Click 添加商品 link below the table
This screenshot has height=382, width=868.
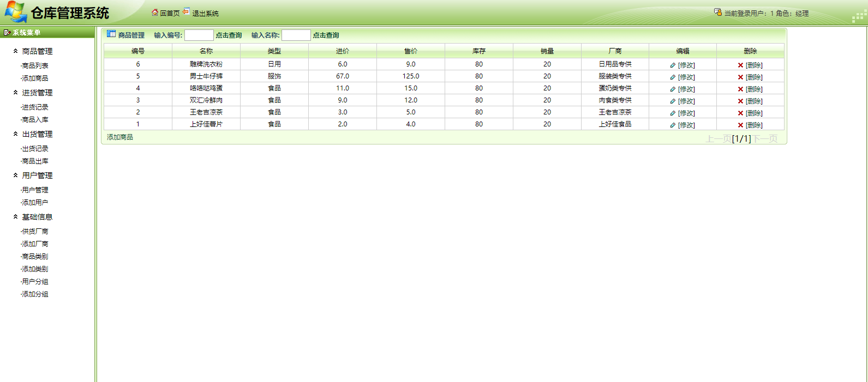pyautogui.click(x=120, y=137)
